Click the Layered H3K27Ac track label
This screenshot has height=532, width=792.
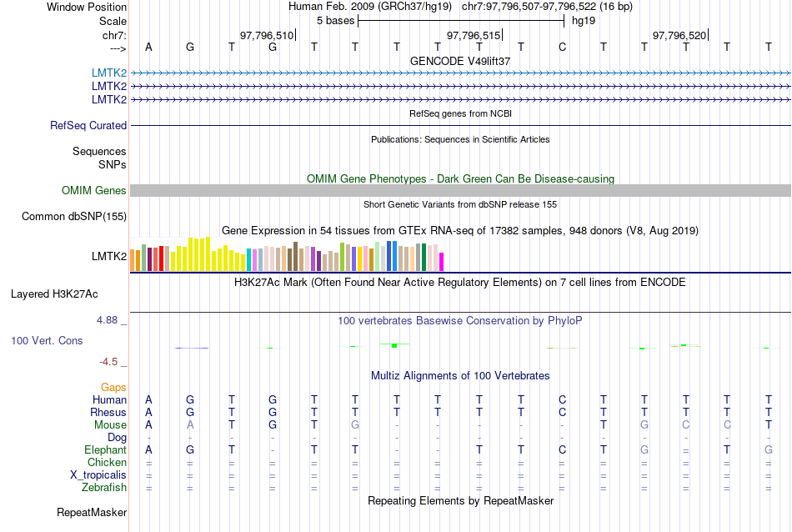[54, 294]
